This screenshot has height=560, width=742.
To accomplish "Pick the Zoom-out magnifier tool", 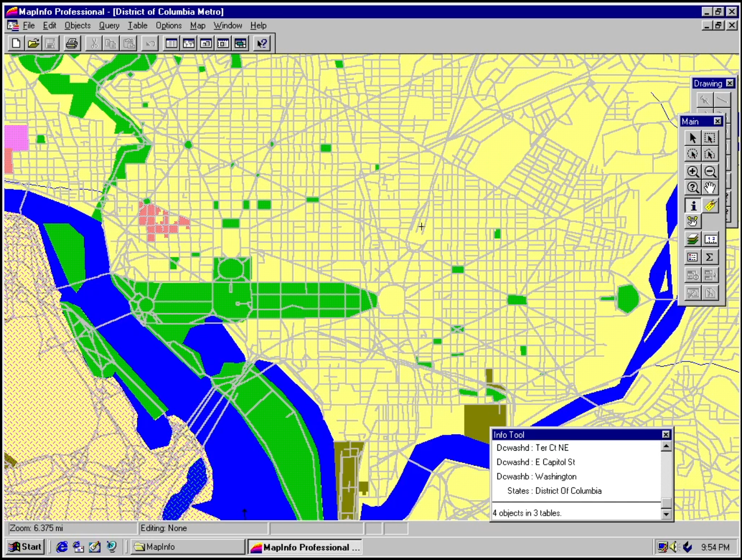I will pyautogui.click(x=710, y=171).
